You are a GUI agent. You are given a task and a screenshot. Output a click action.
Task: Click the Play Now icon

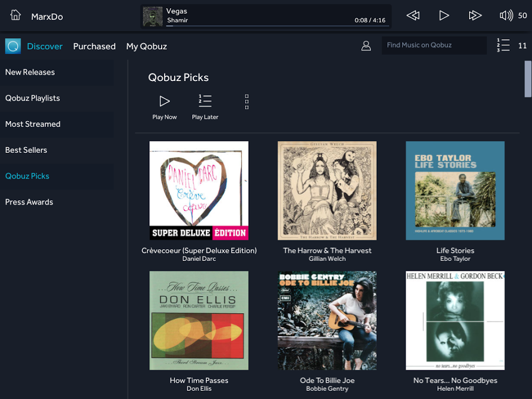[x=165, y=101]
